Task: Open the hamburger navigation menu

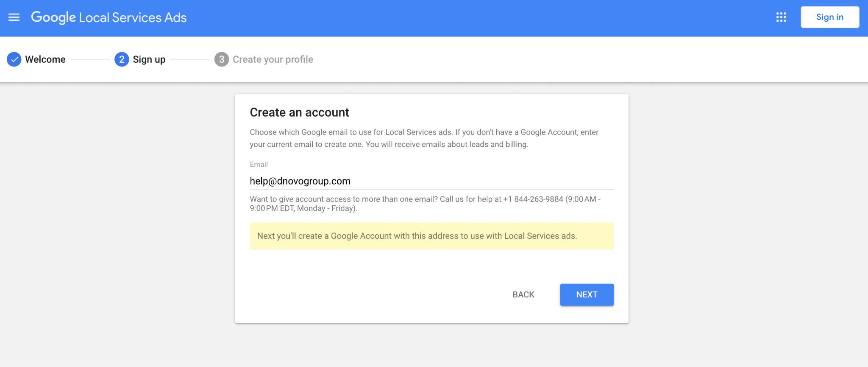Action: pyautogui.click(x=14, y=17)
